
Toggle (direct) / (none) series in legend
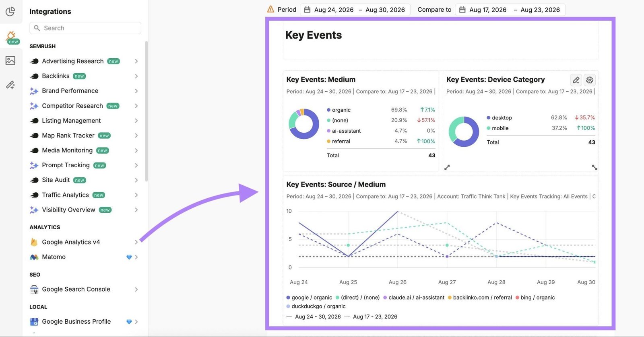coord(358,298)
